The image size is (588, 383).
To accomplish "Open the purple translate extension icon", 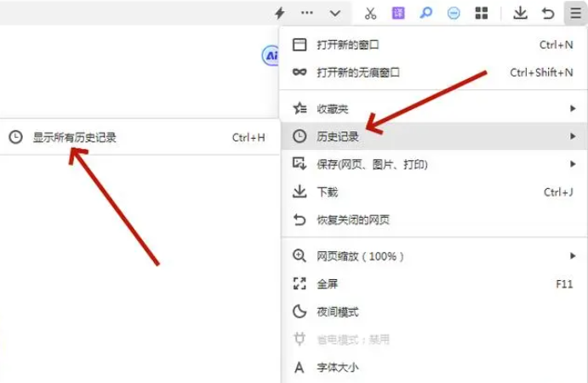I will pos(398,13).
